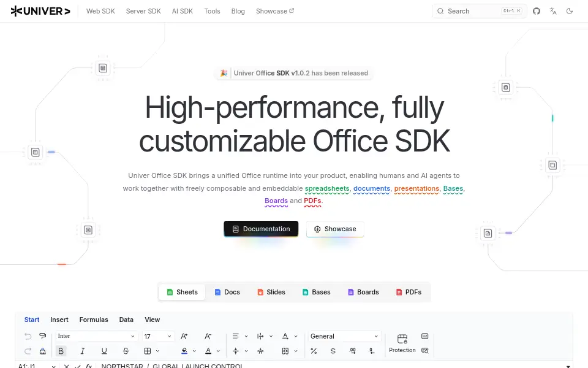The image size is (588, 368).
Task: Click the Univer logo
Action: click(x=40, y=11)
